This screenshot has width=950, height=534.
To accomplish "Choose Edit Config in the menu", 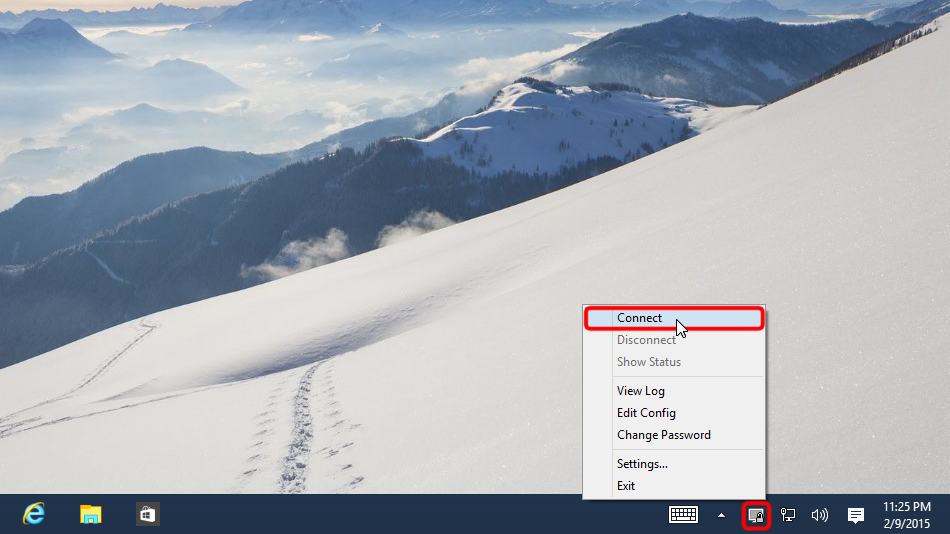I will [646, 413].
